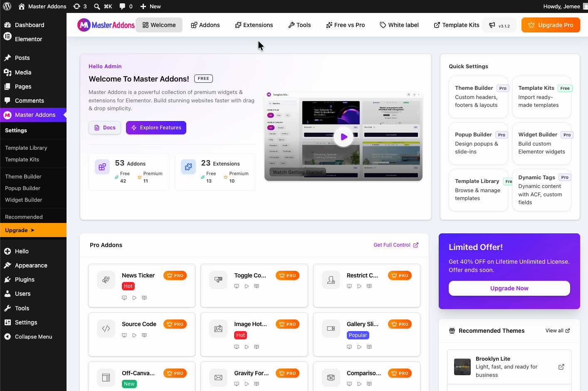Open Source Code demo monitor icon

click(124, 335)
